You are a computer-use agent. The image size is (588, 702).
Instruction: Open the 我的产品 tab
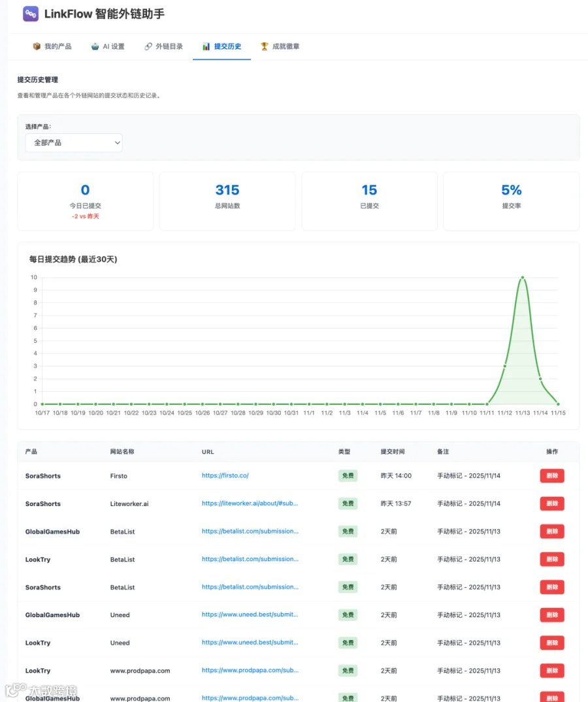(x=52, y=46)
